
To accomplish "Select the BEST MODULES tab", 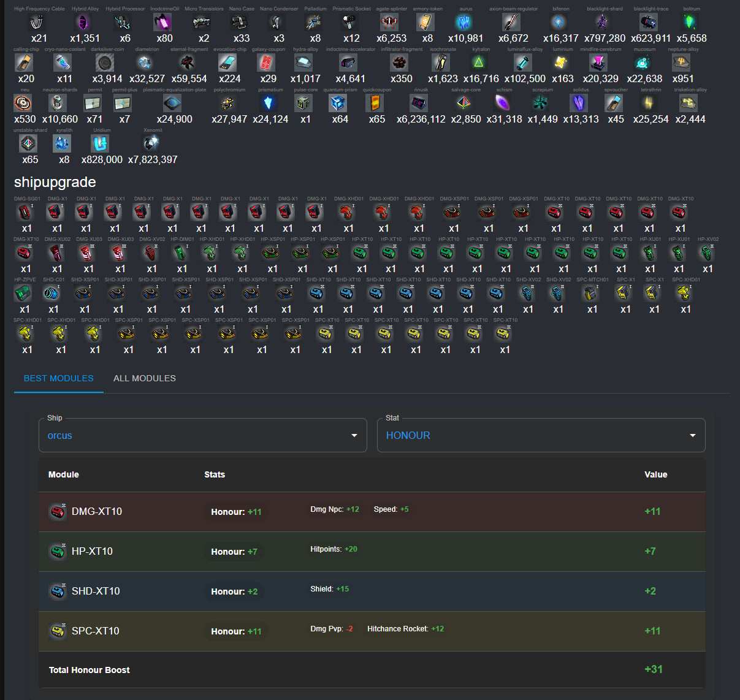I will tap(59, 378).
